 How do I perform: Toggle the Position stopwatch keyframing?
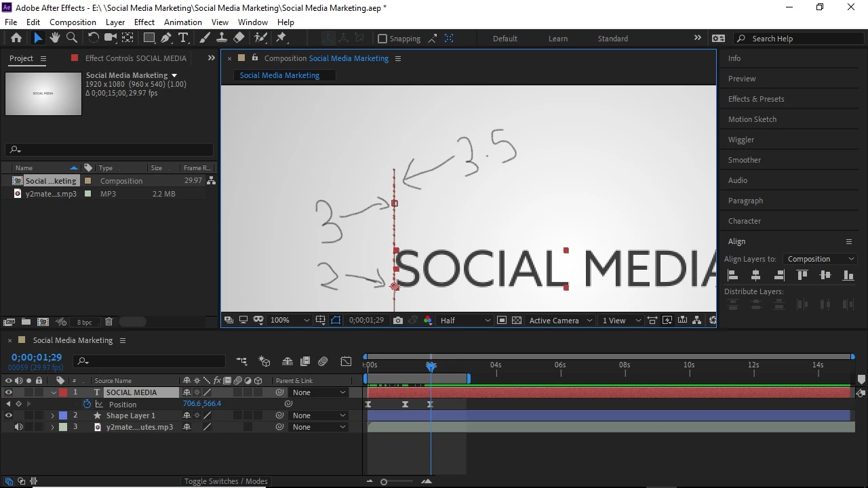point(87,404)
